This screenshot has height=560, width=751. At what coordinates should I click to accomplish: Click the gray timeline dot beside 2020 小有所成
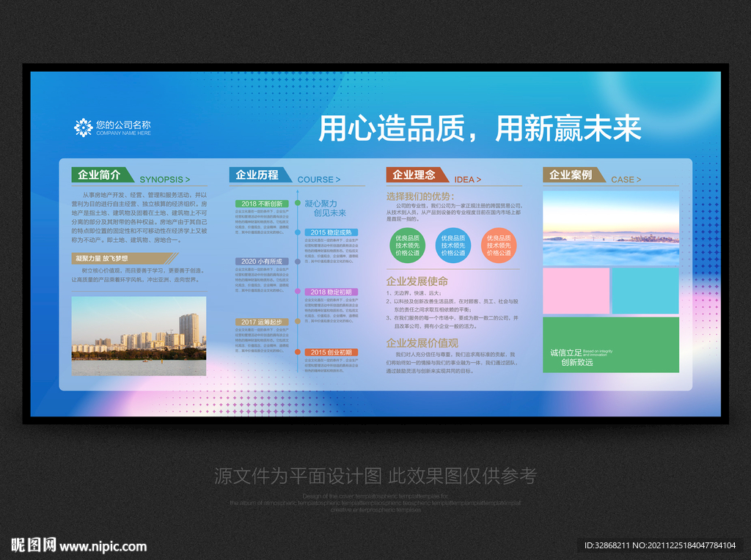click(x=298, y=262)
